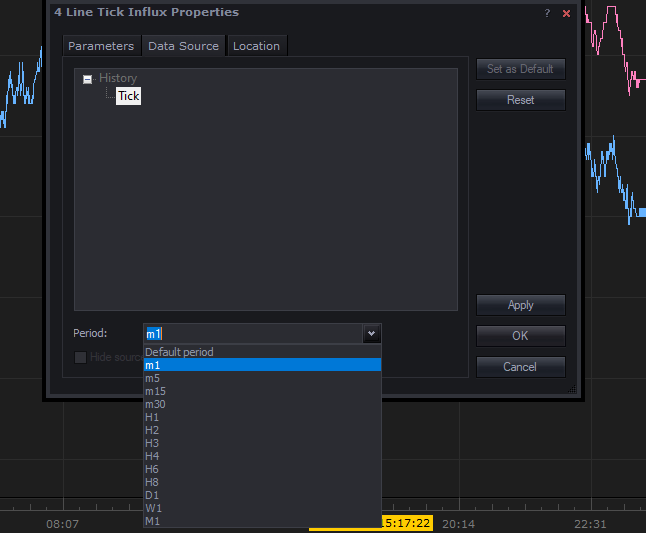Click the yellow time marker on axis
This screenshot has width=646, height=533.
pyautogui.click(x=407, y=523)
